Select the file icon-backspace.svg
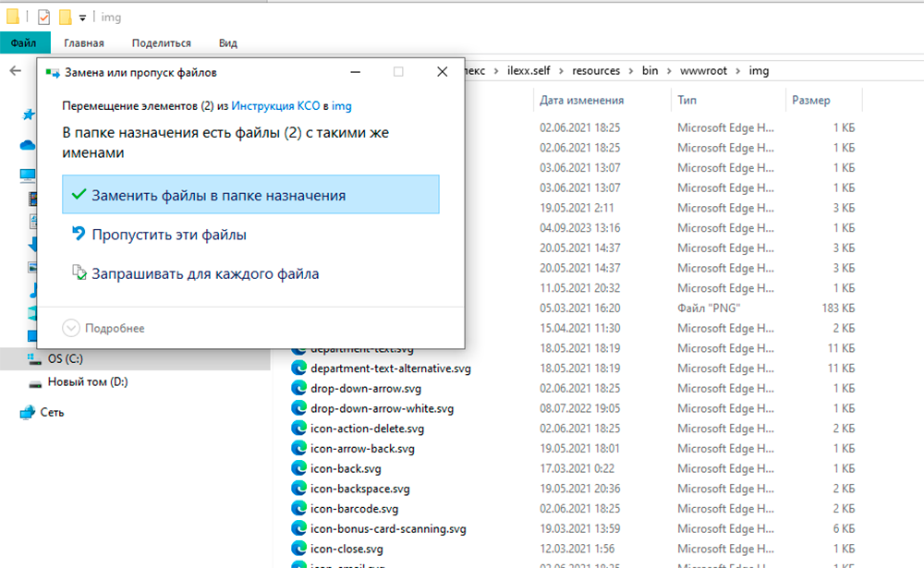The width and height of the screenshot is (924, 568). click(x=360, y=489)
